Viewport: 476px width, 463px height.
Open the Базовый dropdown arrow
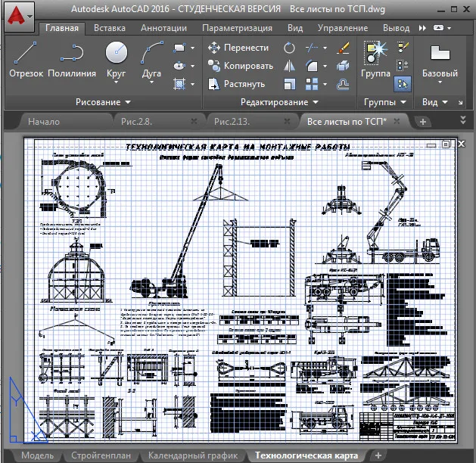(x=440, y=82)
